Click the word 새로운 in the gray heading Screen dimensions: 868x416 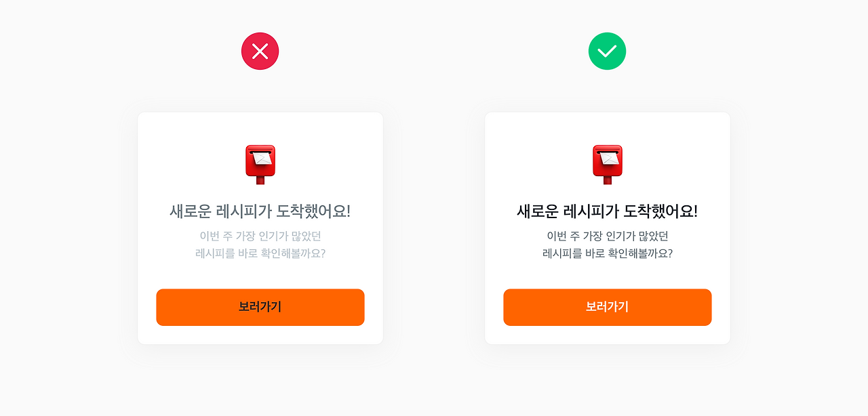pyautogui.click(x=190, y=211)
